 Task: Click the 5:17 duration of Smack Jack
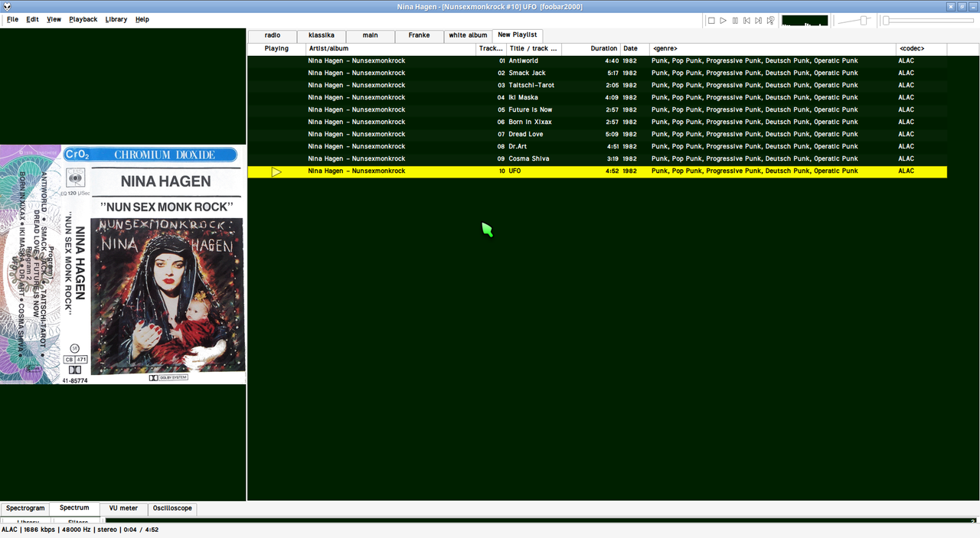pos(612,73)
